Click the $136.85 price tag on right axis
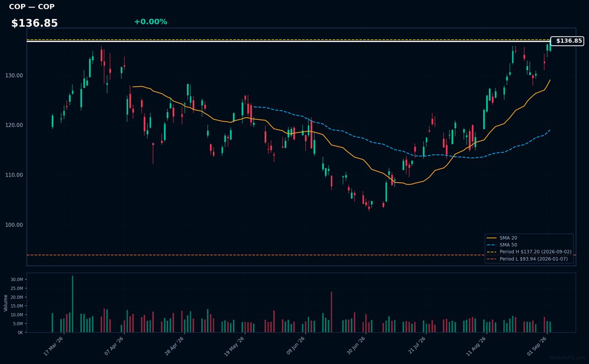The width and height of the screenshot is (589, 364). point(567,41)
